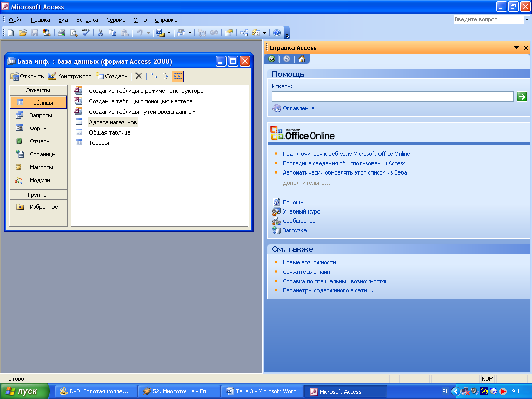
Task: Open the task pane menu arrow
Action: (x=516, y=48)
